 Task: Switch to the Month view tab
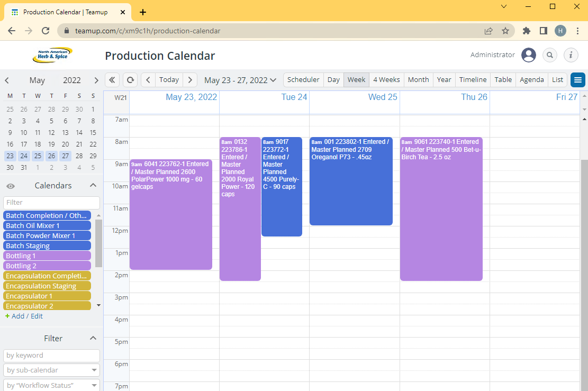tap(418, 79)
